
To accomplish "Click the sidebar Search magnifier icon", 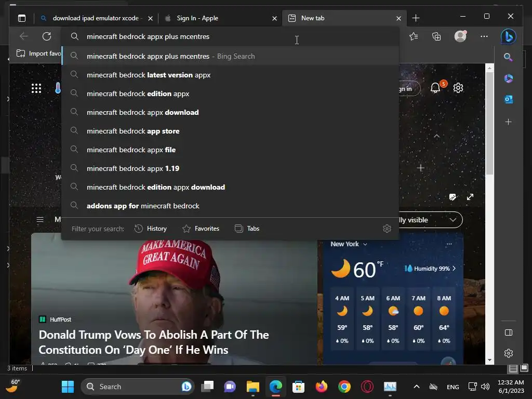I will coord(508,57).
